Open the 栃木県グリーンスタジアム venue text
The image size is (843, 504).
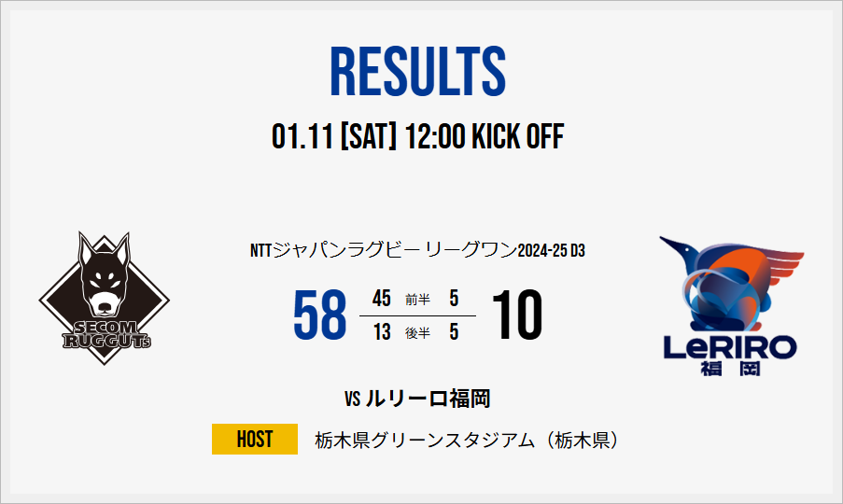[467, 440]
